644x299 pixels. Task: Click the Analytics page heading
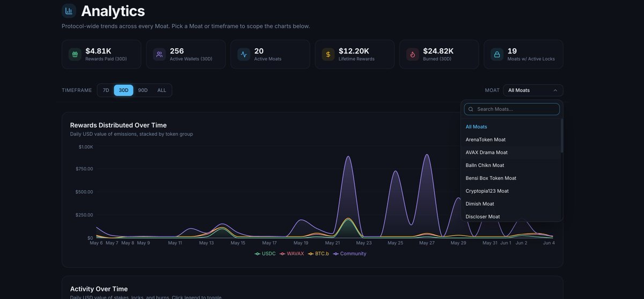click(113, 11)
